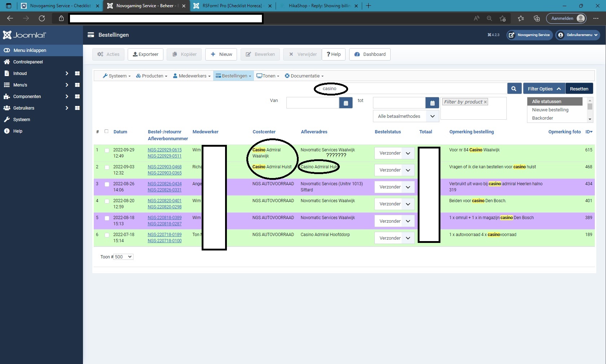The image size is (606, 364).
Task: Expand the Componenten sidebar submenu
Action: click(67, 97)
